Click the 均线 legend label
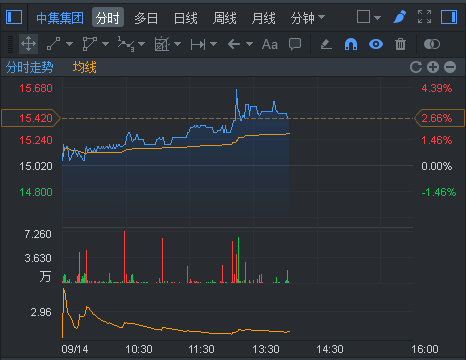 85,67
